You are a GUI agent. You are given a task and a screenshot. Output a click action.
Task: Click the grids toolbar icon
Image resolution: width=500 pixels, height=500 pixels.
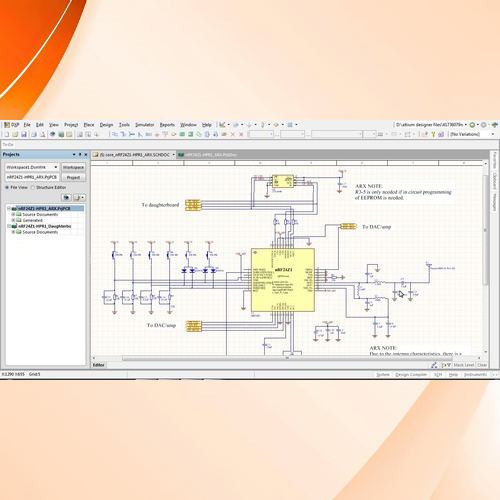pos(290,125)
